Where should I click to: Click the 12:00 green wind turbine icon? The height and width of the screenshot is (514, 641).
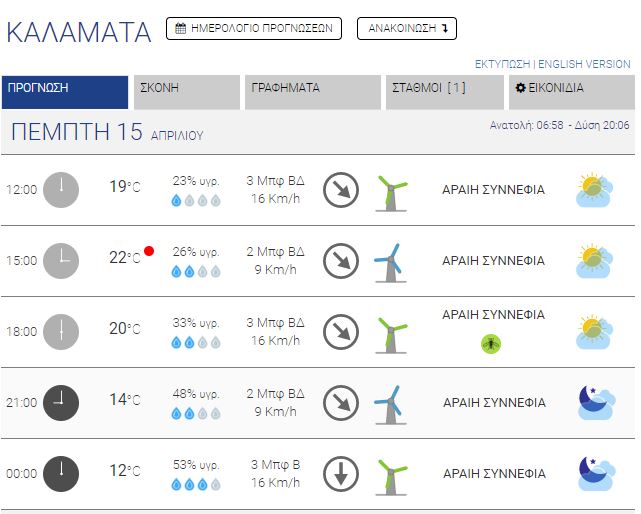click(391, 193)
